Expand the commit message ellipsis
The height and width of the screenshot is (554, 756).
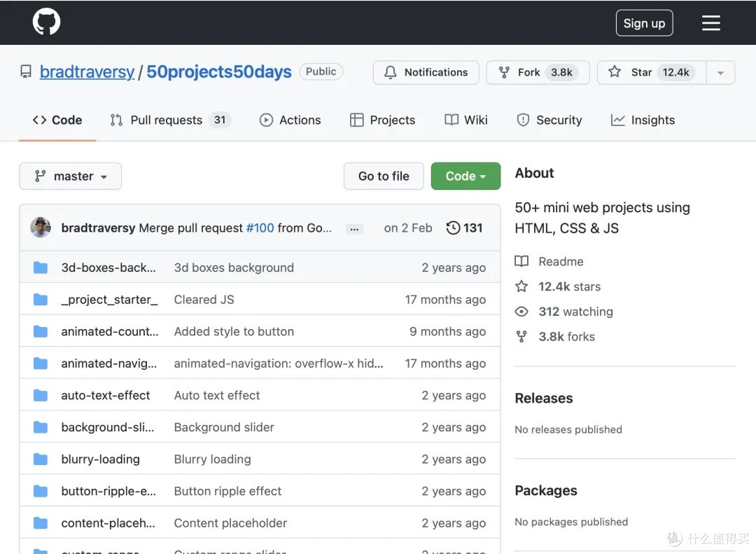coord(354,229)
